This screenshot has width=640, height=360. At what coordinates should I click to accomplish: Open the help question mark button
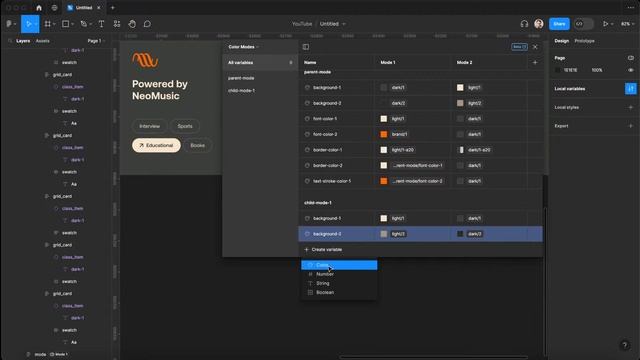pos(624,345)
